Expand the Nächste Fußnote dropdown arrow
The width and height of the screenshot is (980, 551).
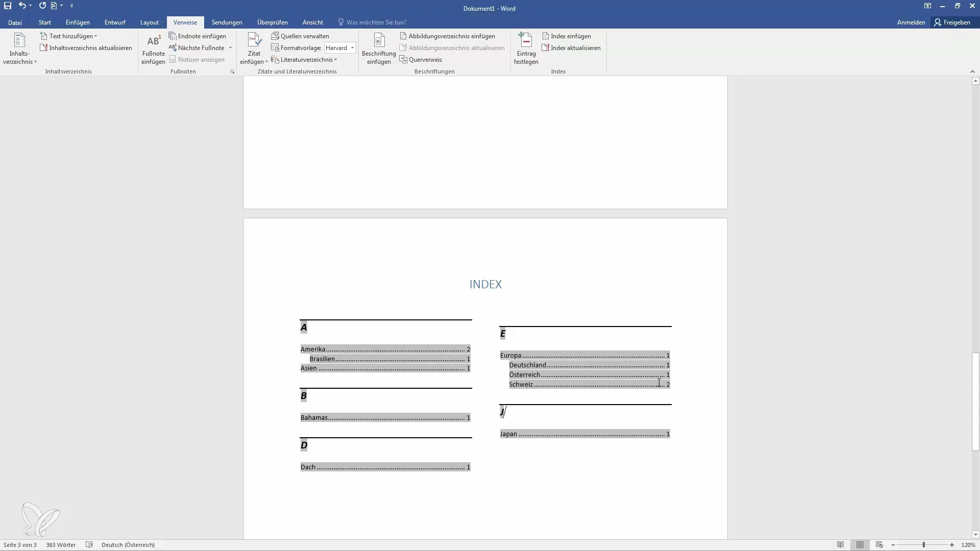tap(230, 48)
